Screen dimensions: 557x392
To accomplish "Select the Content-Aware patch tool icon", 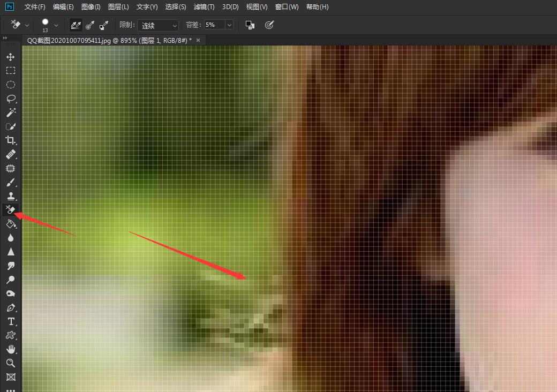I will [x=11, y=168].
